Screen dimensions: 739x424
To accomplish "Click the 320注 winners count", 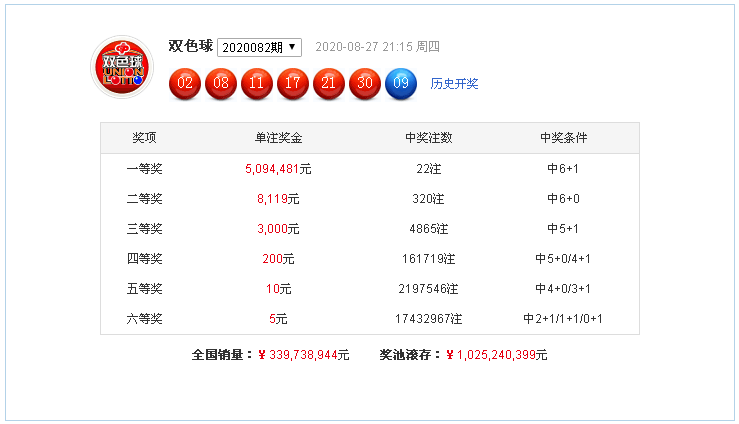I will 428,199.
